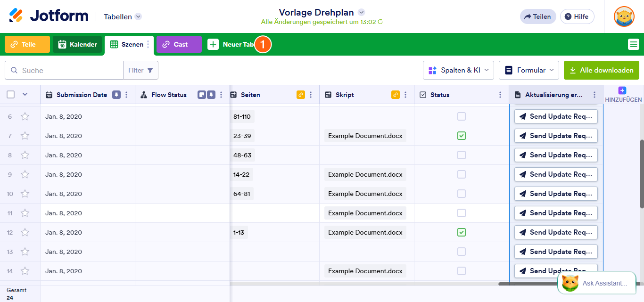
Task: Click the link icon in Skript column header
Action: point(395,95)
